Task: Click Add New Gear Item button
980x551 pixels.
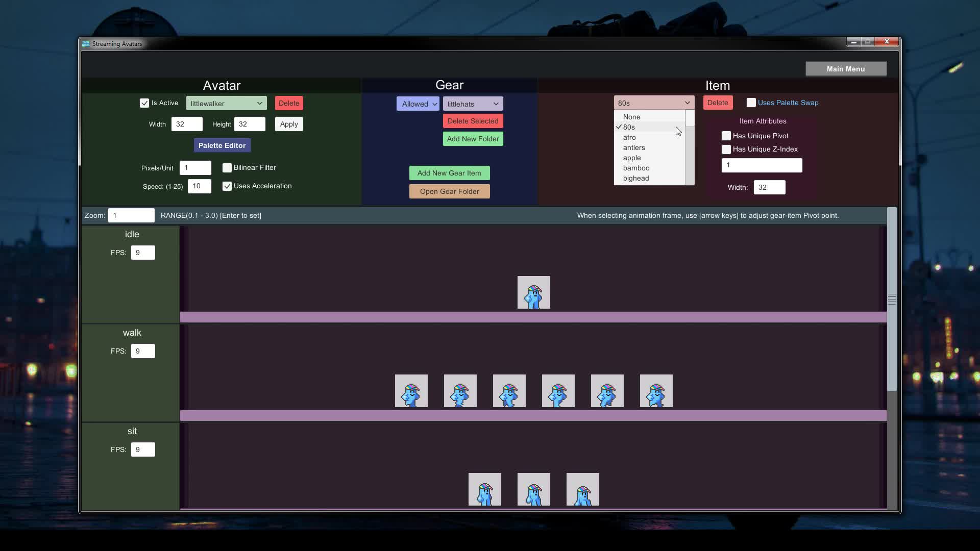Action: coord(449,173)
